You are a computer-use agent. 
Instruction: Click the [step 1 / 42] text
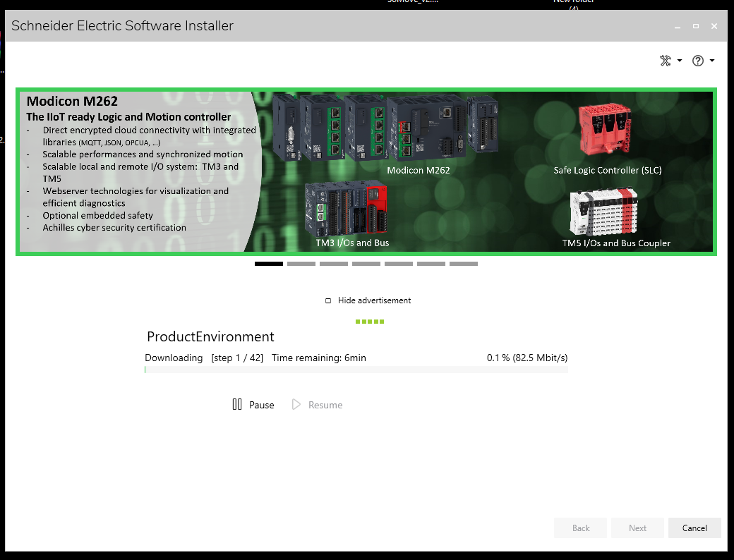[x=237, y=358]
